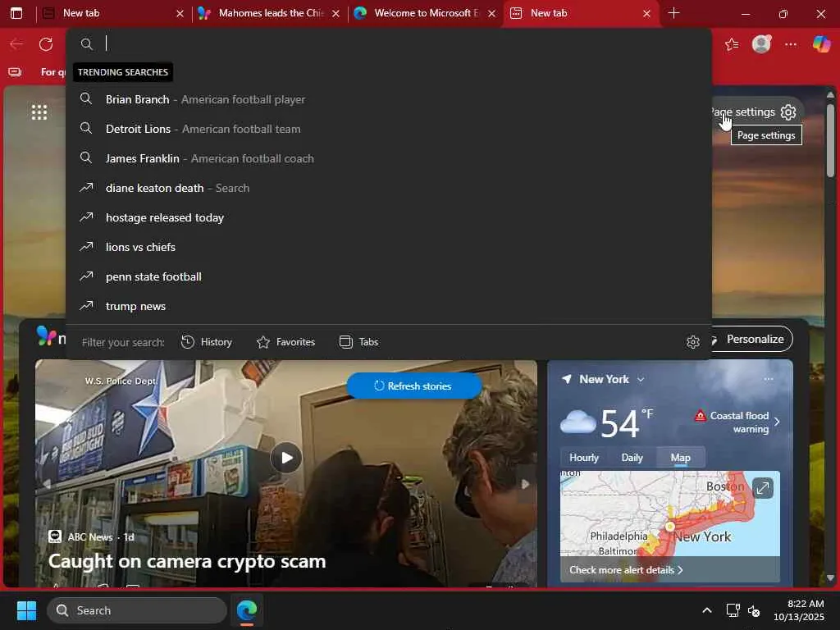Viewport: 840px width, 630px height.
Task: Go to next news story arrow
Action: (525, 484)
